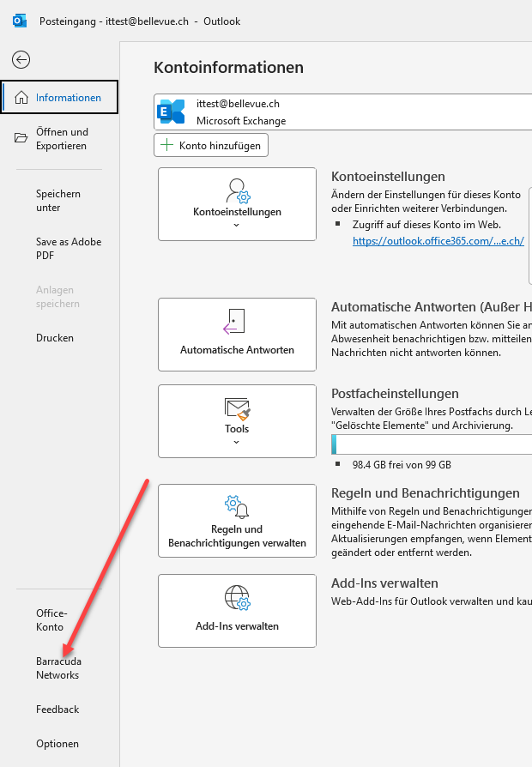Click the Konto hinzufügen button
This screenshot has width=532, height=767.
click(x=211, y=145)
